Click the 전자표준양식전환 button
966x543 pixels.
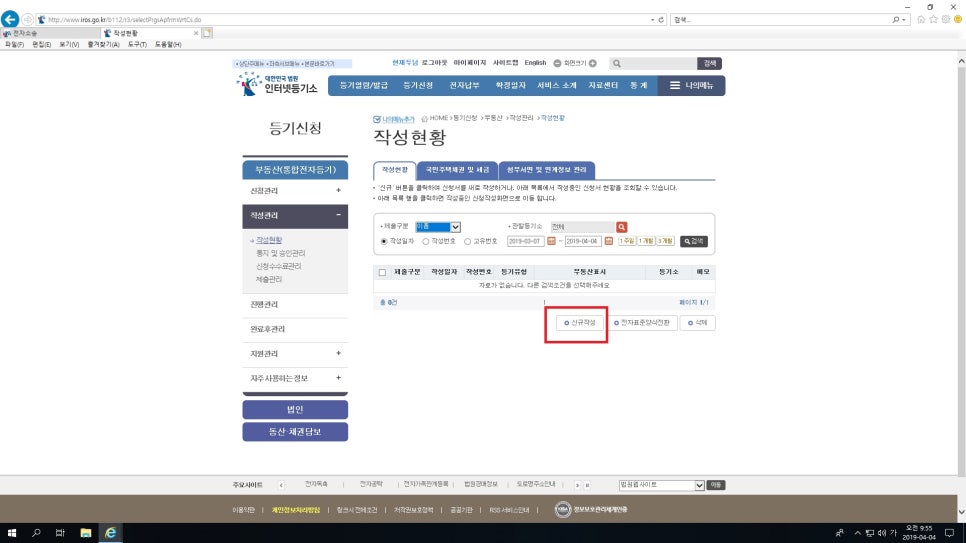[642, 323]
